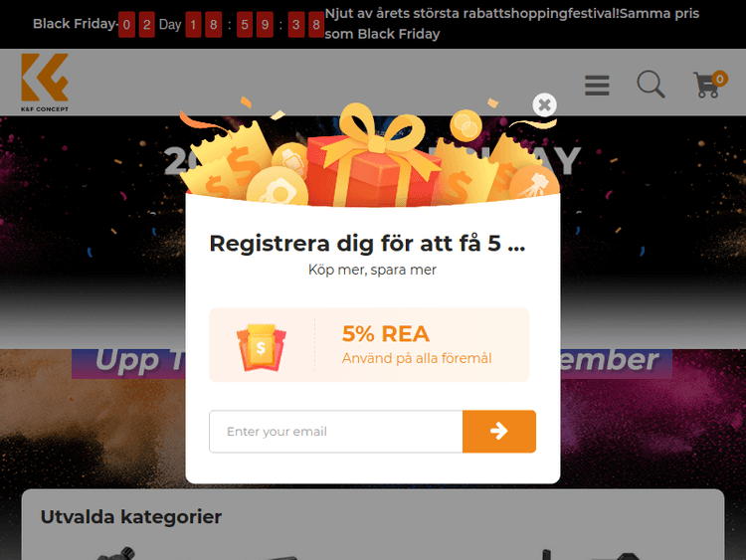
Task: Open the hamburger menu
Action: click(597, 86)
